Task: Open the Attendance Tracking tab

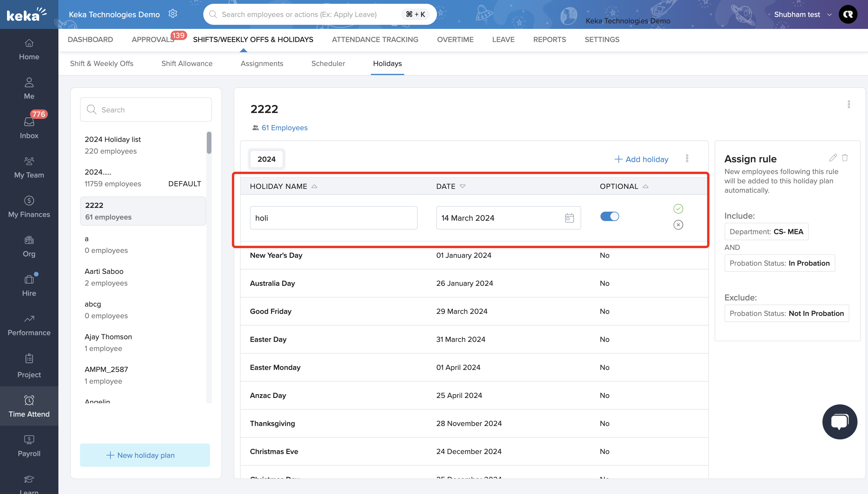Action: (375, 39)
